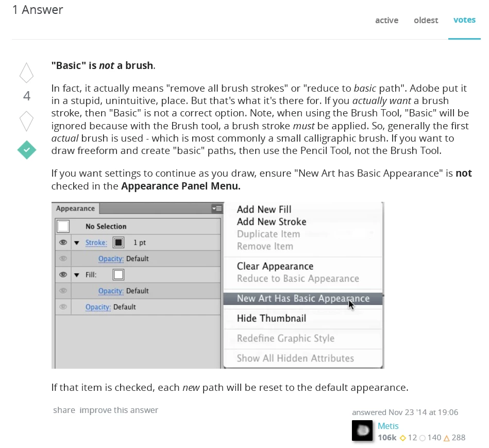Image resolution: width=489 pixels, height=448 pixels.
Task: Toggle Stroke Opacity row visibility eye
Action: [x=63, y=259]
